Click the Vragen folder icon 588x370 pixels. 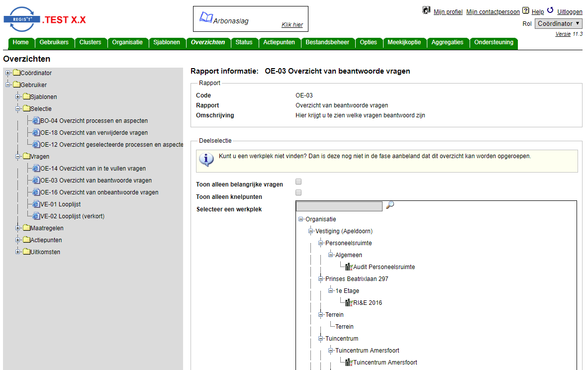tap(26, 156)
